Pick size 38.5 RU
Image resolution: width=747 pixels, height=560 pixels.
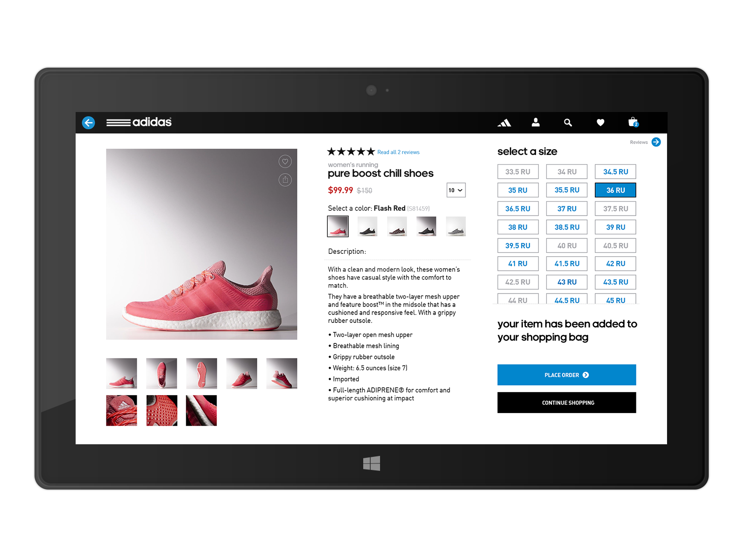pyautogui.click(x=567, y=227)
